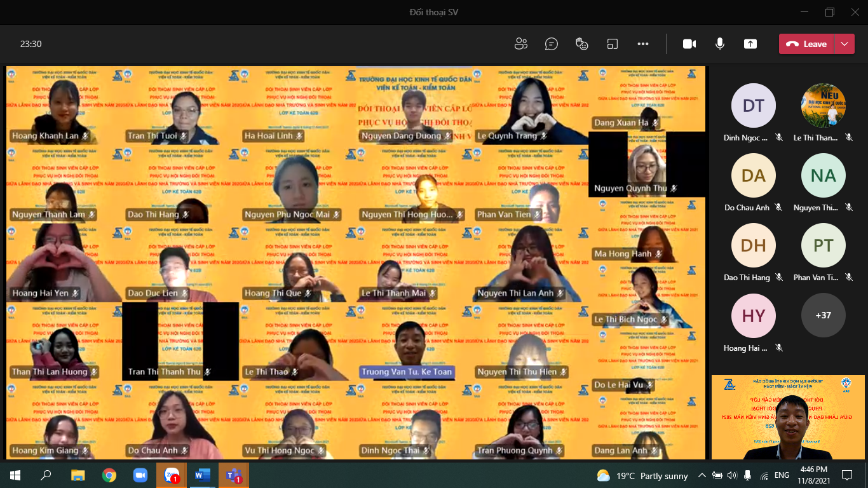868x488 pixels.
Task: Open Microsoft Word from the taskbar
Action: (x=203, y=475)
